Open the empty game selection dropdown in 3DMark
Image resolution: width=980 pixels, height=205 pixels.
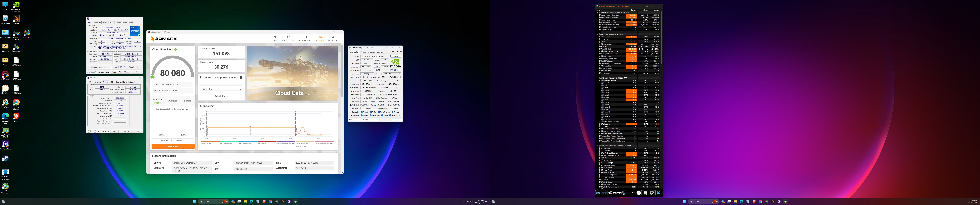pos(221,84)
